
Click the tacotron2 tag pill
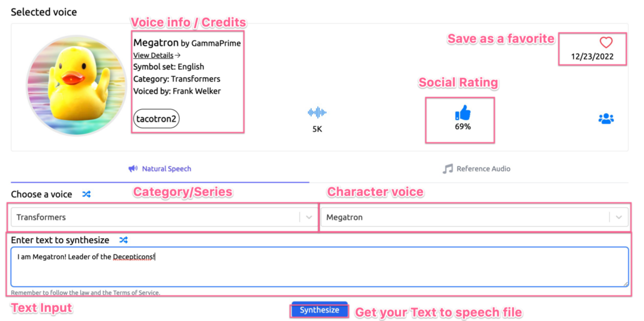click(156, 119)
